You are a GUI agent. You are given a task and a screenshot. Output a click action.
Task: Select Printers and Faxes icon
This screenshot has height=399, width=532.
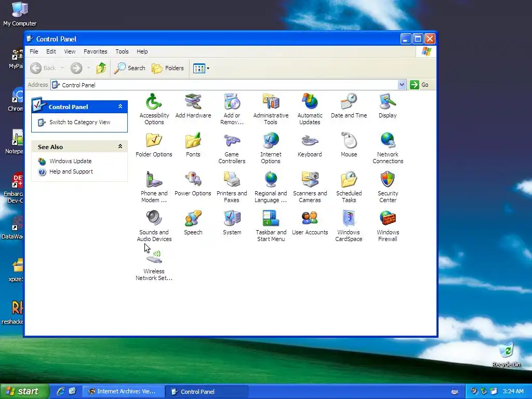pyautogui.click(x=232, y=179)
